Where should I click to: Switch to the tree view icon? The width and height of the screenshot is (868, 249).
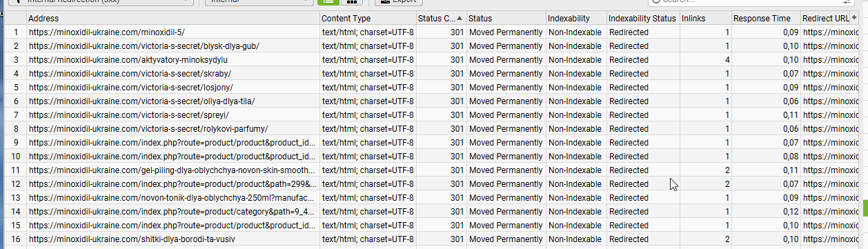[x=352, y=2]
